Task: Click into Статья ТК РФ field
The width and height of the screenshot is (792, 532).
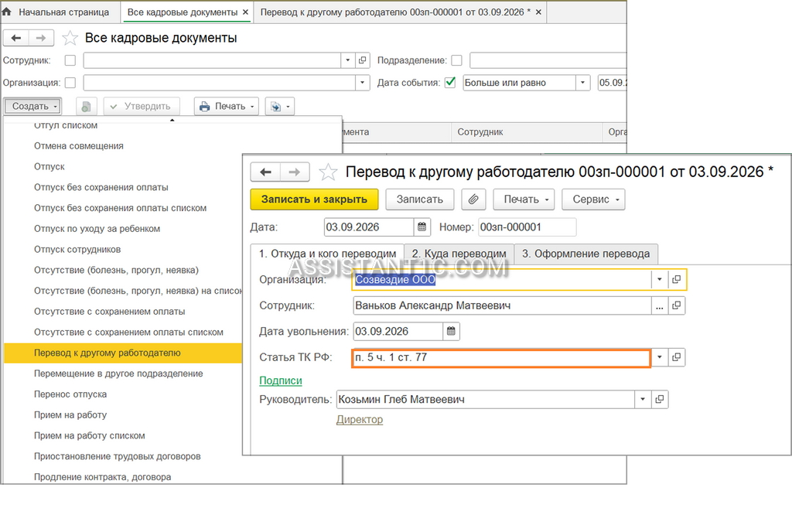Action: [x=500, y=357]
